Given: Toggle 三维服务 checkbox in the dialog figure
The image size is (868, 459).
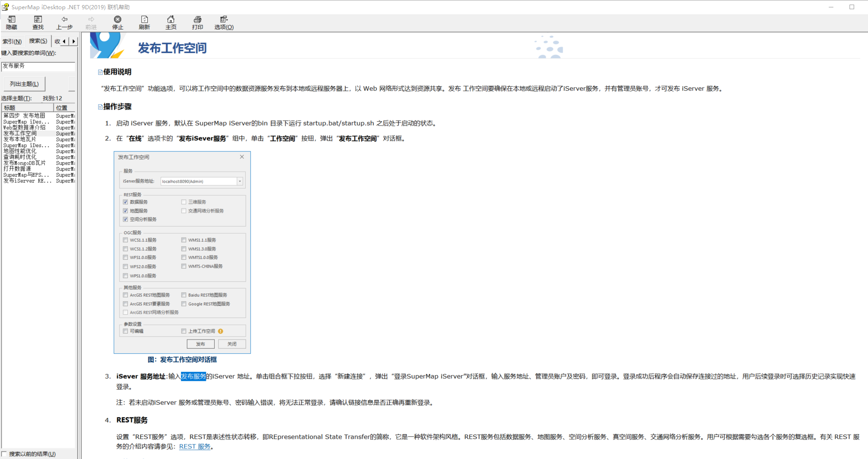Looking at the screenshot, I should click(x=184, y=202).
